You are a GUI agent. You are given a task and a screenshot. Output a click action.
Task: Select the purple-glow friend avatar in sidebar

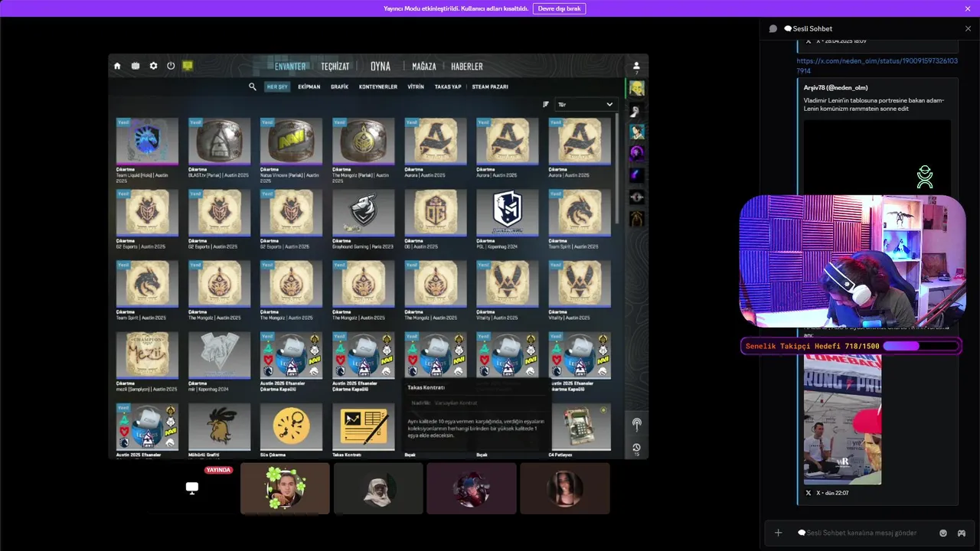[x=636, y=153]
